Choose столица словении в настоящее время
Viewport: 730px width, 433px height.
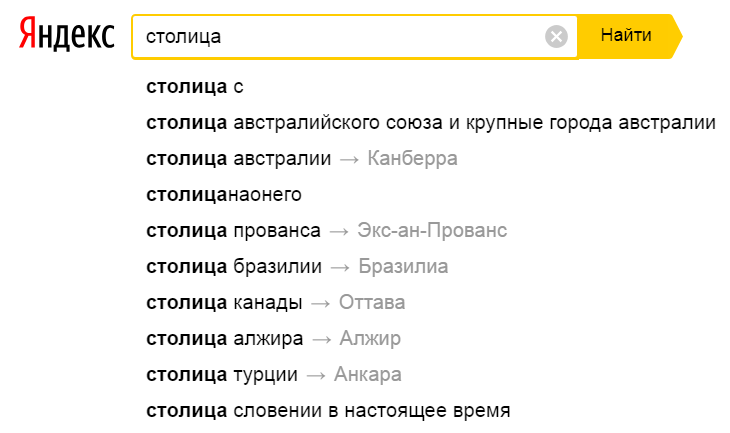pos(328,411)
